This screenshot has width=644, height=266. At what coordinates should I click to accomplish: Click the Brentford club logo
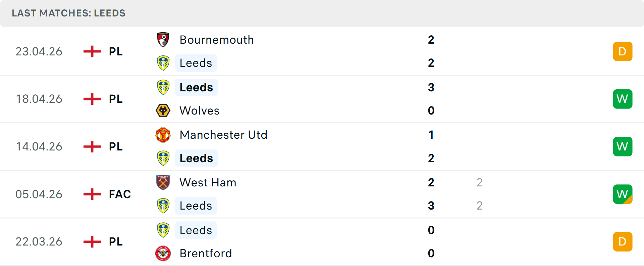coord(163,253)
